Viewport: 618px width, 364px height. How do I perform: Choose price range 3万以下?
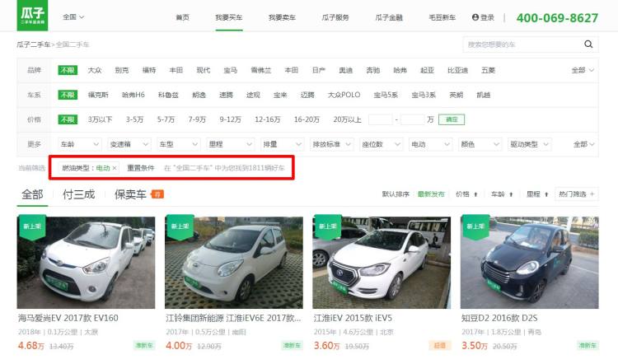point(100,119)
